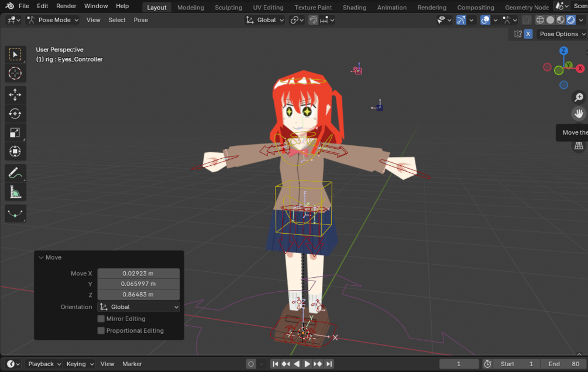Screen dimensions: 588x372
Task: Select the Measure tool
Action: click(x=15, y=192)
